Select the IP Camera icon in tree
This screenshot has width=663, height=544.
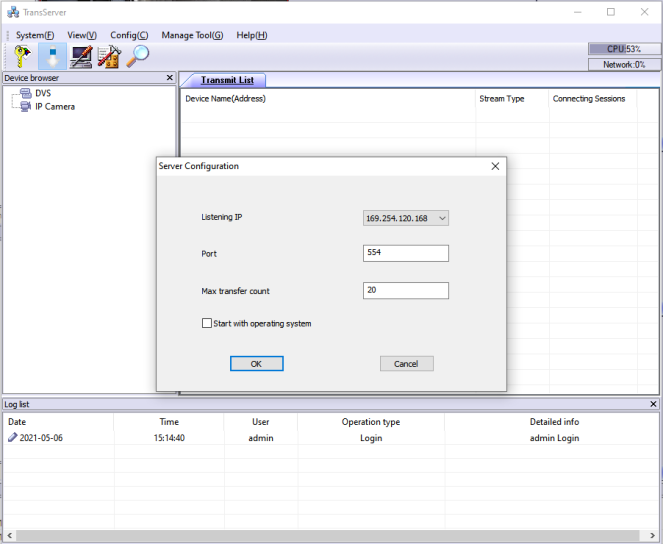(x=26, y=106)
